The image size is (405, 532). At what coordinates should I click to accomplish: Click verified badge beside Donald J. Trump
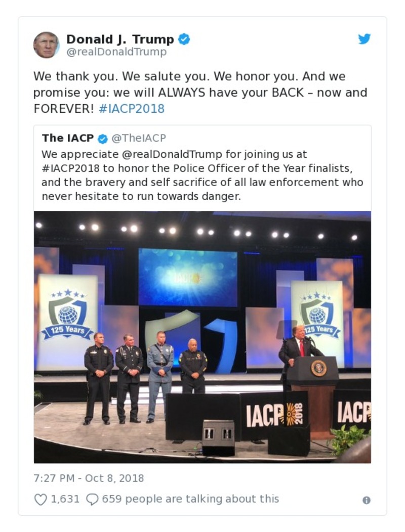184,39
